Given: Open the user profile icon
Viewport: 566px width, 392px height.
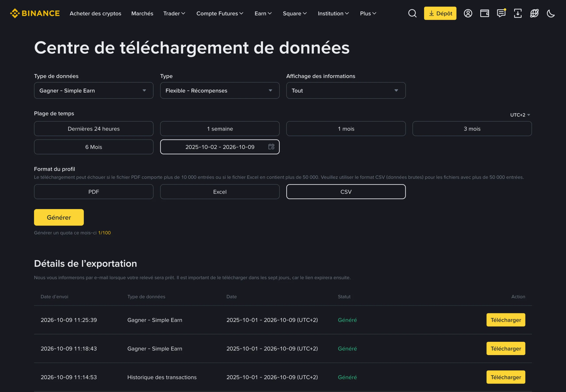Looking at the screenshot, I should click(468, 13).
